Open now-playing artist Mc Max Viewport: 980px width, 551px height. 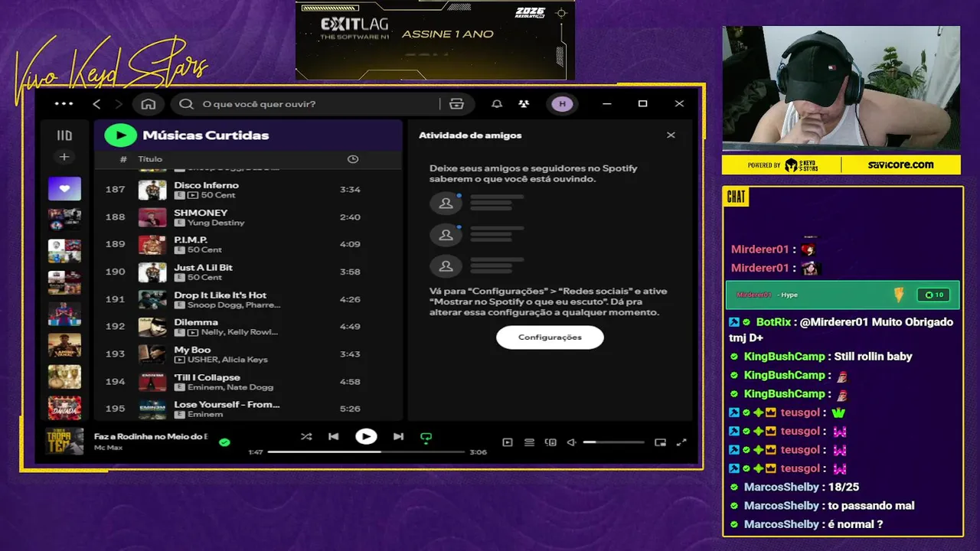point(108,447)
